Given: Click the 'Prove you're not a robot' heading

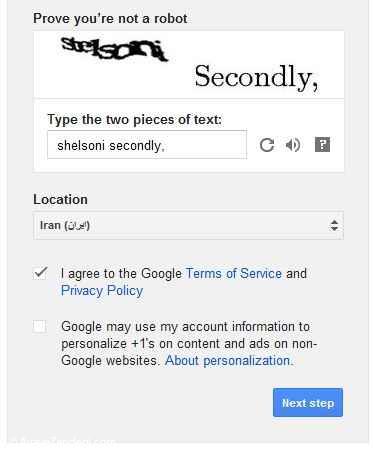Looking at the screenshot, I should (110, 19).
